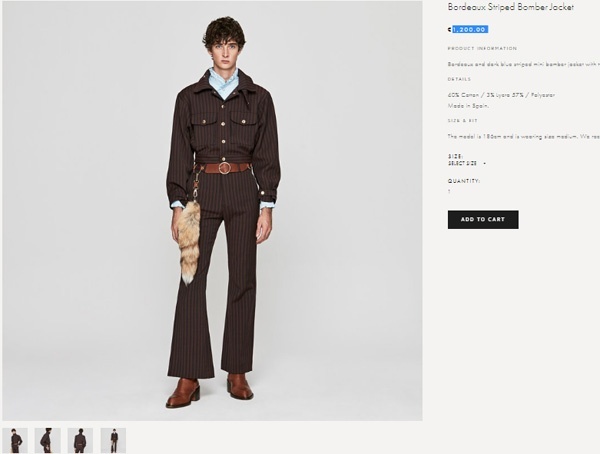Add the bomber jacket to cart
The height and width of the screenshot is (454, 600).
(483, 219)
